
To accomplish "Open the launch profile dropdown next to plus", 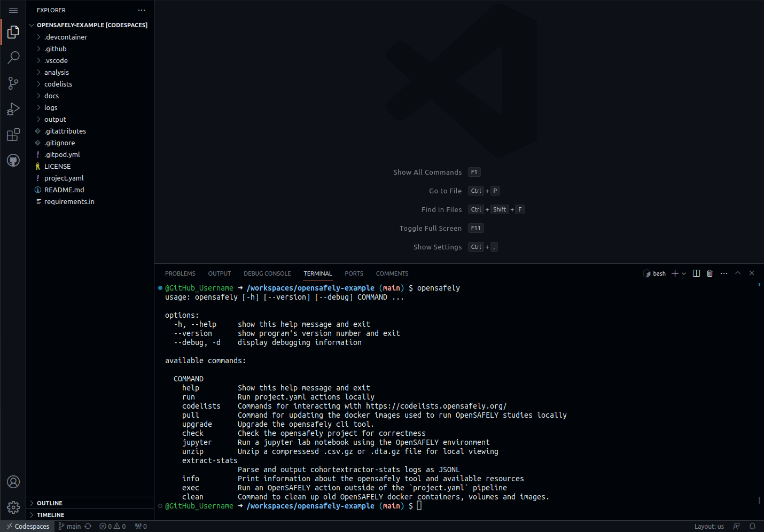I will [x=684, y=273].
